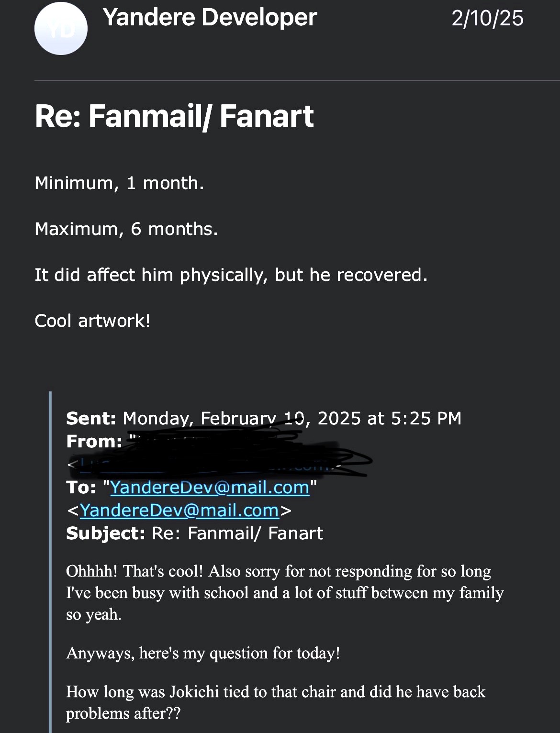This screenshot has width=560, height=733.
Task: Tap the sender name Yandere Developer
Action: point(210,18)
